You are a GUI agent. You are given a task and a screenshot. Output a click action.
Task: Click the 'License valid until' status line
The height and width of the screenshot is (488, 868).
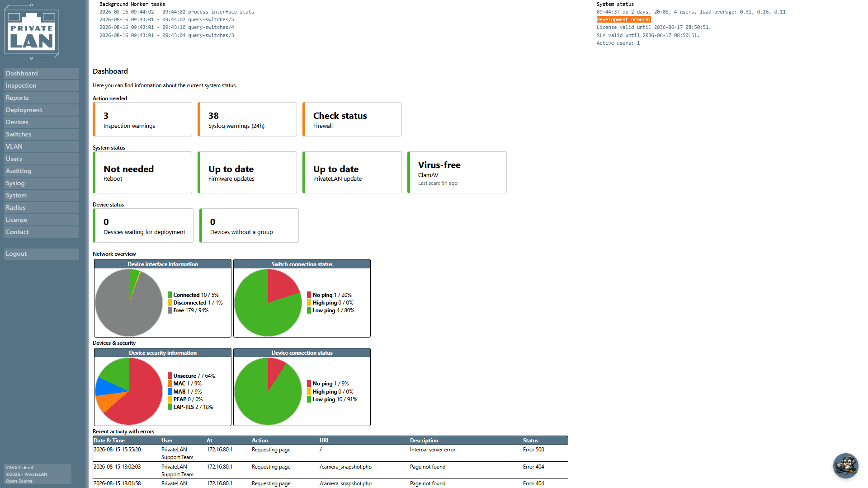click(654, 27)
